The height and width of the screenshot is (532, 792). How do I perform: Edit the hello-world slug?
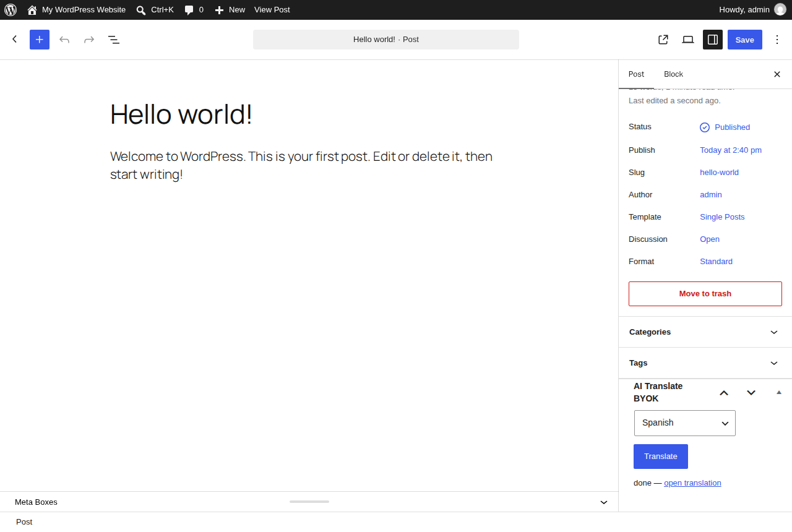719,173
